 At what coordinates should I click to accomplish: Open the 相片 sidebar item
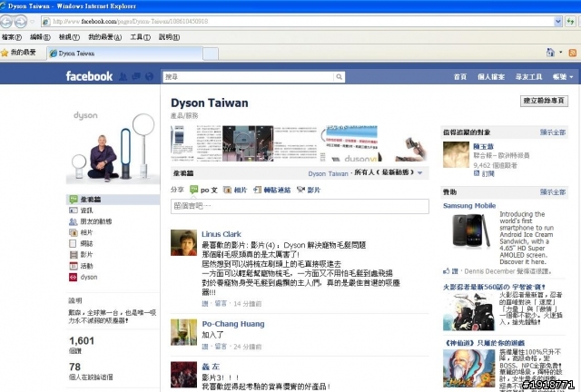click(82, 232)
